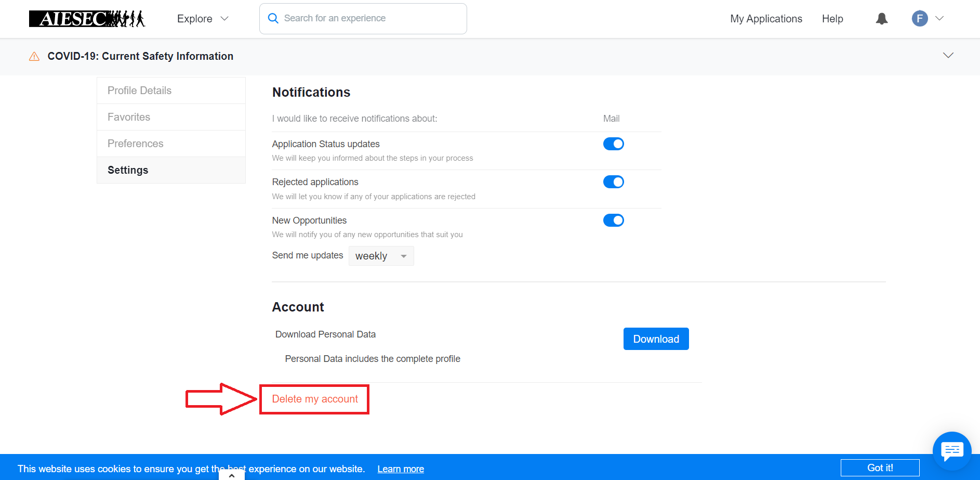Dismiss cookies with Got it! button
Screen dimensions: 980x480
tap(880, 468)
